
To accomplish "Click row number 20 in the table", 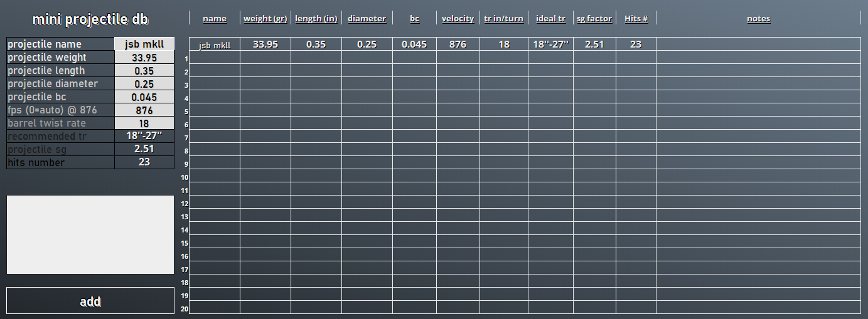I will tap(185, 309).
